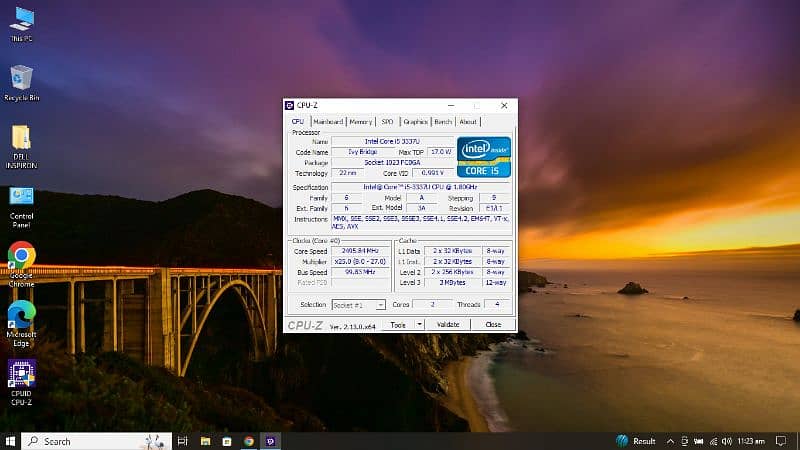Click the CPU-Z icon in the taskbar

pyautogui.click(x=269, y=441)
